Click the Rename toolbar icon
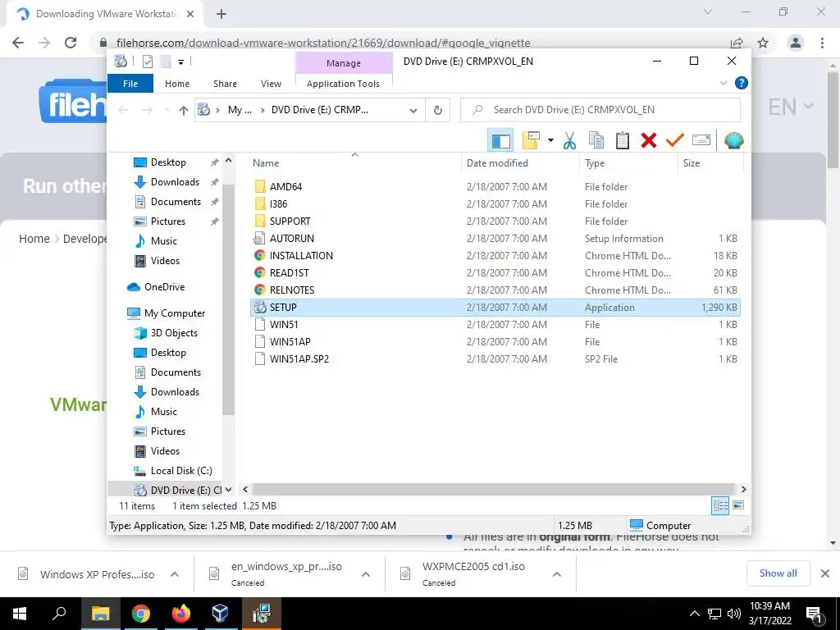840x630 pixels. 701,140
